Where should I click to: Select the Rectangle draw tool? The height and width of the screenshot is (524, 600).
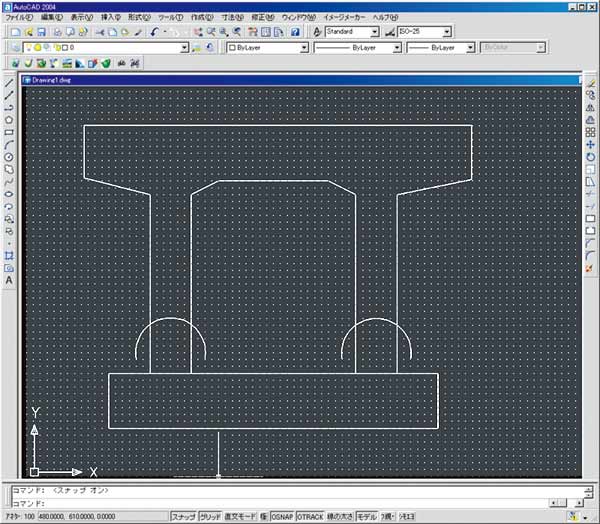[9, 132]
